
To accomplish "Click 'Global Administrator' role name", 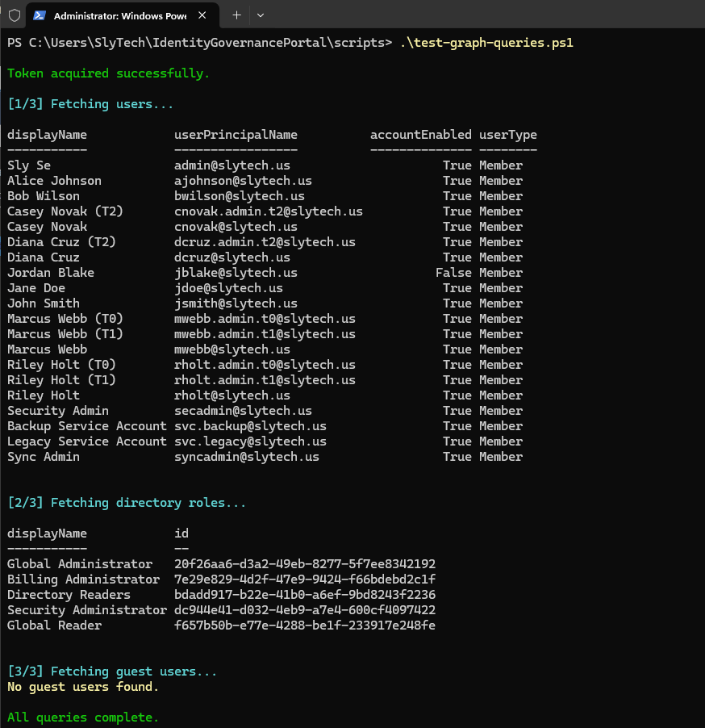I will pyautogui.click(x=80, y=563).
